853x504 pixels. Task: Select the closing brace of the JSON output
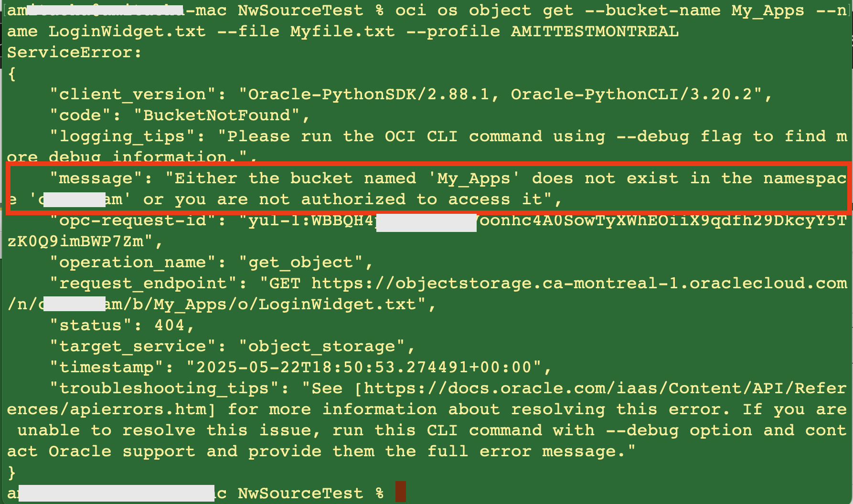tap(11, 472)
